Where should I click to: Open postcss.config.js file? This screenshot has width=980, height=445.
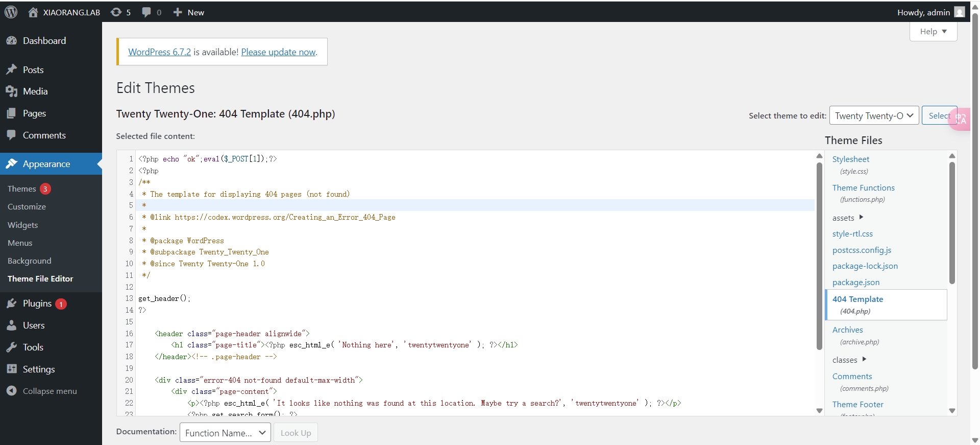point(862,250)
